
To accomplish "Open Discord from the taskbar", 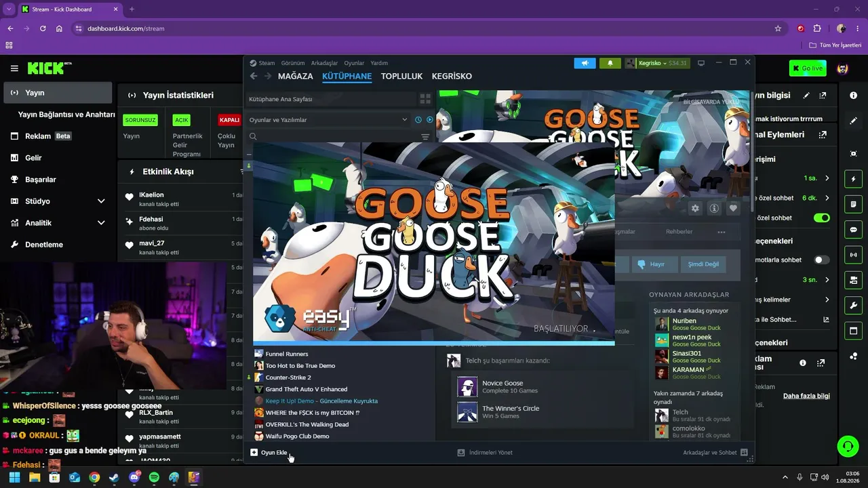I will coord(134,477).
